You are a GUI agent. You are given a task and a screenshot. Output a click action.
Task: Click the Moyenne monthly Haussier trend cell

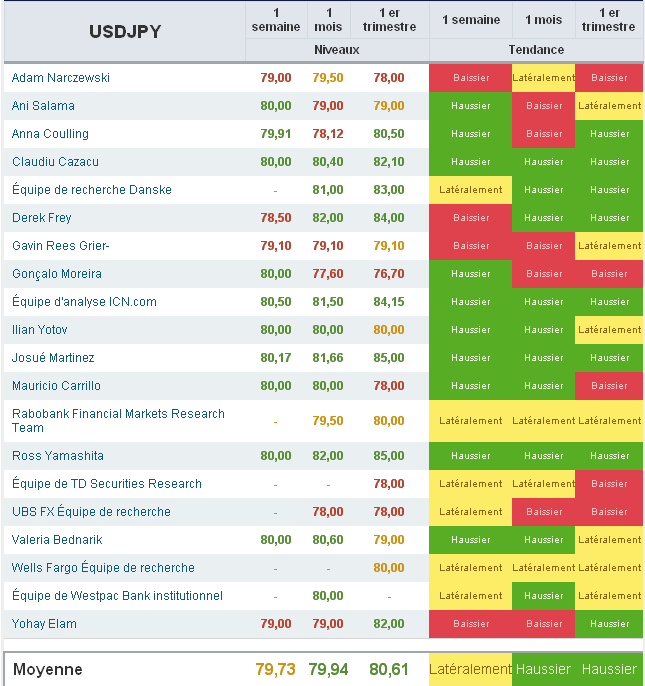(x=543, y=669)
